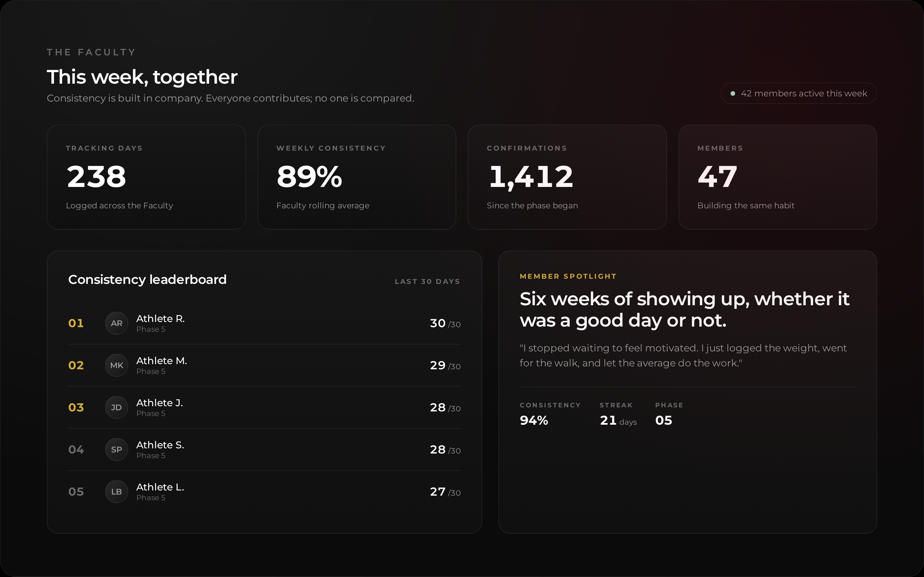Screen dimensions: 924x577
Task: Click the Members 47 card
Action: pyautogui.click(x=777, y=177)
